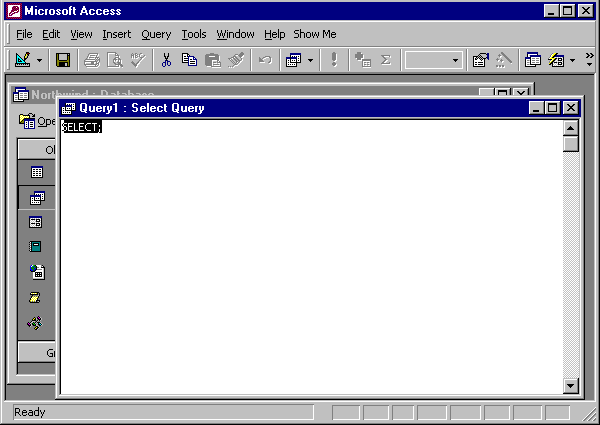The height and width of the screenshot is (425, 600).
Task: Select Reports object in Northwind window
Action: click(x=36, y=246)
